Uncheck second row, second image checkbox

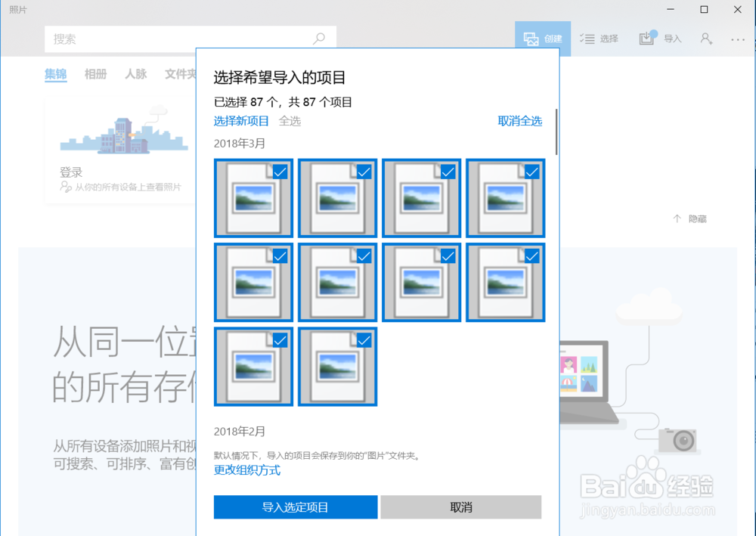tap(364, 256)
